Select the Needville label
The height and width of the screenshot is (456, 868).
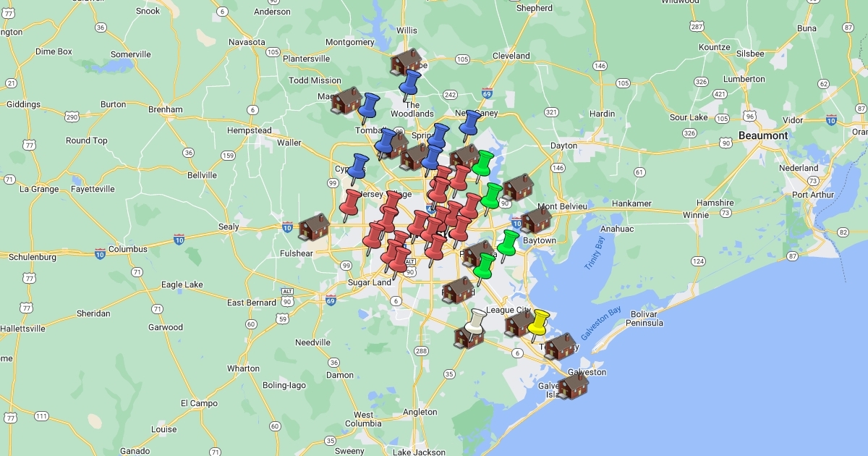coord(312,342)
